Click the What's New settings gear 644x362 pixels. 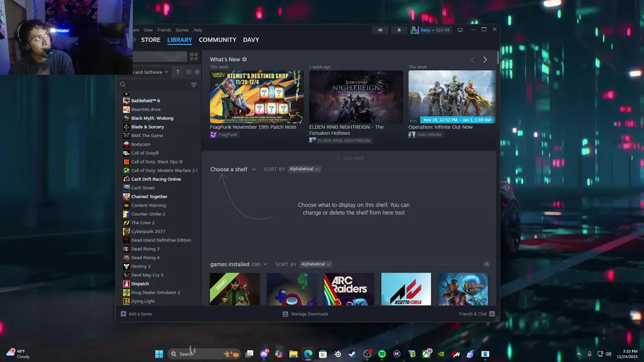(x=245, y=59)
